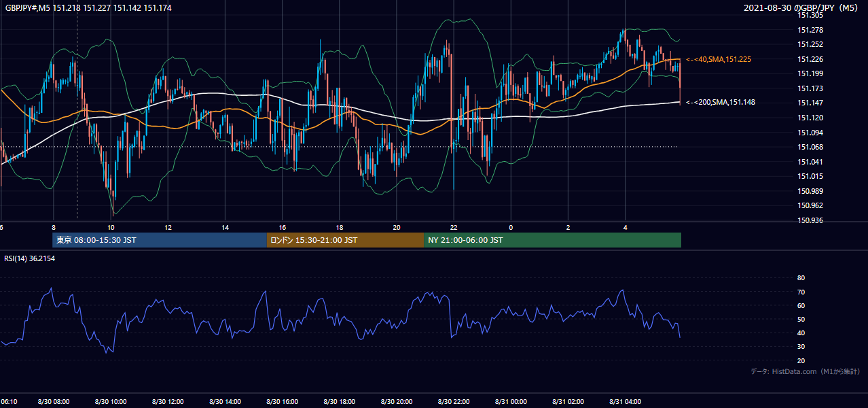Viewport: 868px width, 408px height.
Task: Click the 8/30 20:00 time axis label
Action: coord(396,402)
